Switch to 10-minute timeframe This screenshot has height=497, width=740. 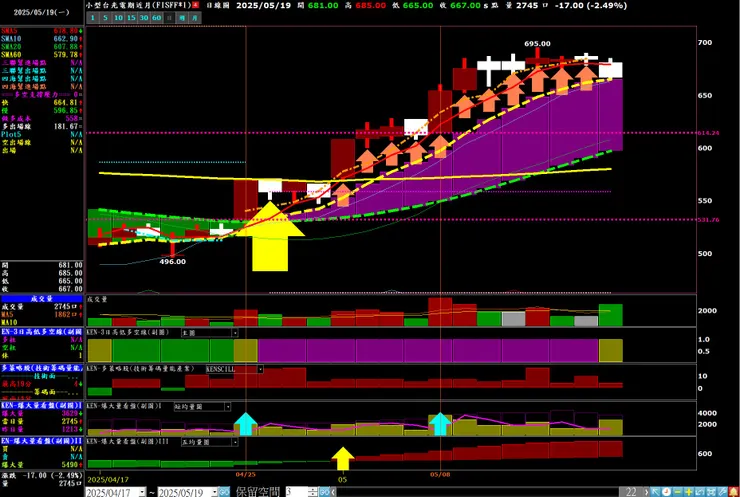click(118, 18)
